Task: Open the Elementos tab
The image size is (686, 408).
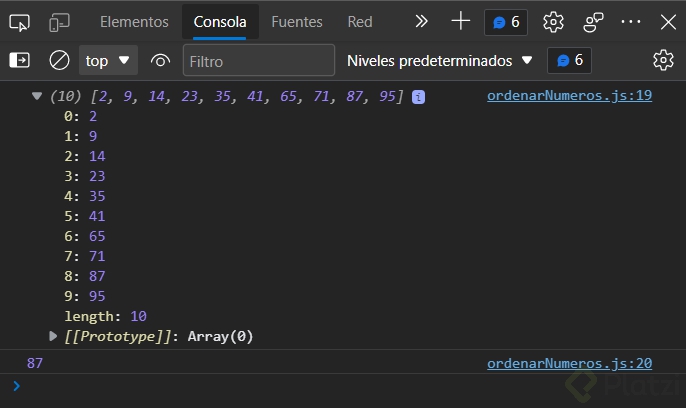Action: pyautogui.click(x=134, y=22)
